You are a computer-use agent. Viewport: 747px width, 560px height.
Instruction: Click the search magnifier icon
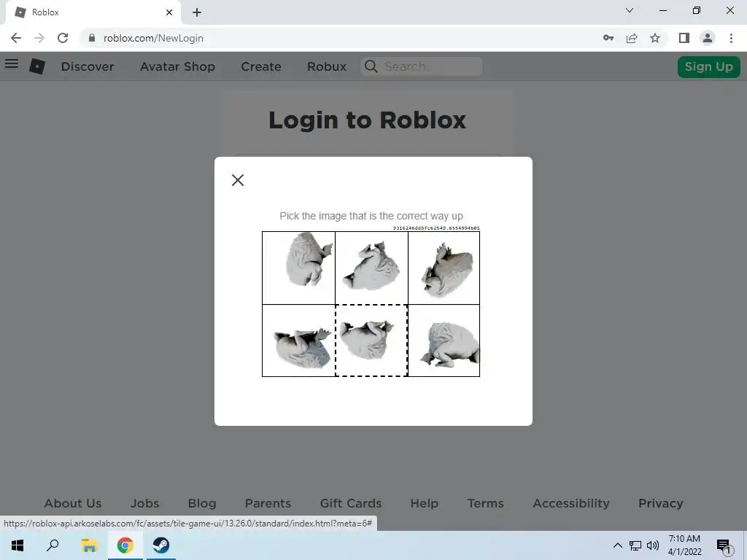click(x=371, y=66)
